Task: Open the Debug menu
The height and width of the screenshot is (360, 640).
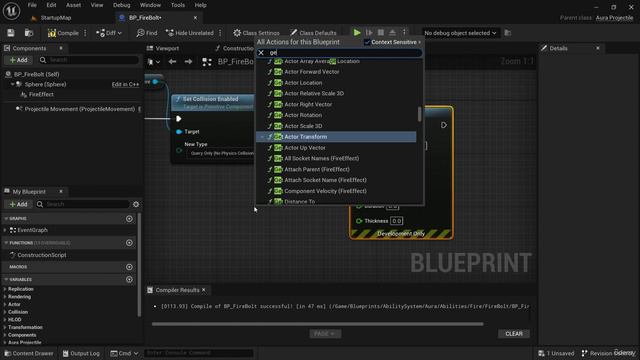Action: click(121, 5)
